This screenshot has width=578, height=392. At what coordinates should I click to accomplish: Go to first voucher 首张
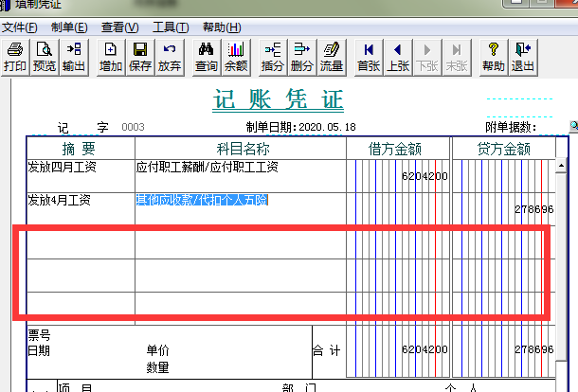click(x=369, y=58)
